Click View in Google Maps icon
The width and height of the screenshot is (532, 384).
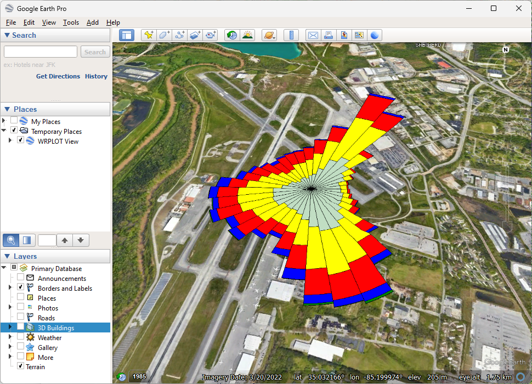[359, 35]
